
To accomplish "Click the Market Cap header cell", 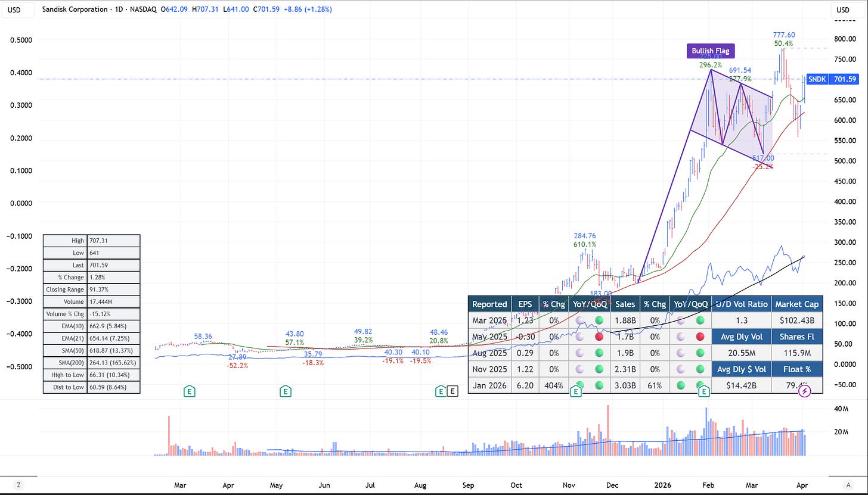I will (x=797, y=304).
